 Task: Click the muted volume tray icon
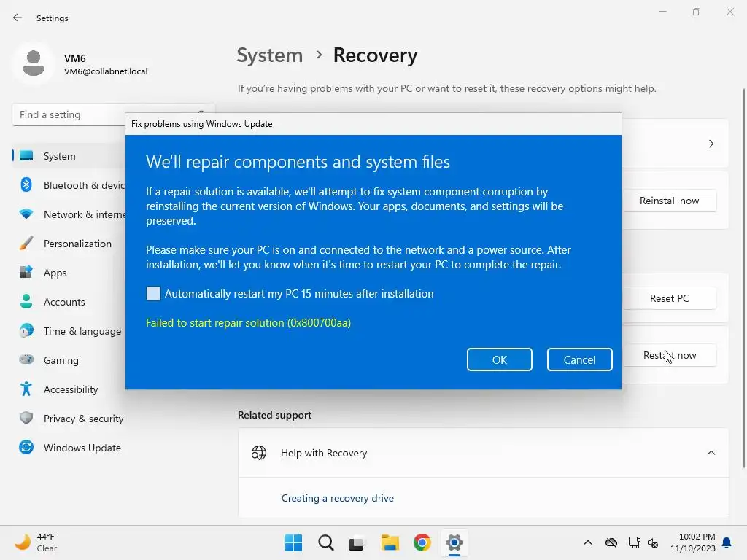(x=653, y=542)
